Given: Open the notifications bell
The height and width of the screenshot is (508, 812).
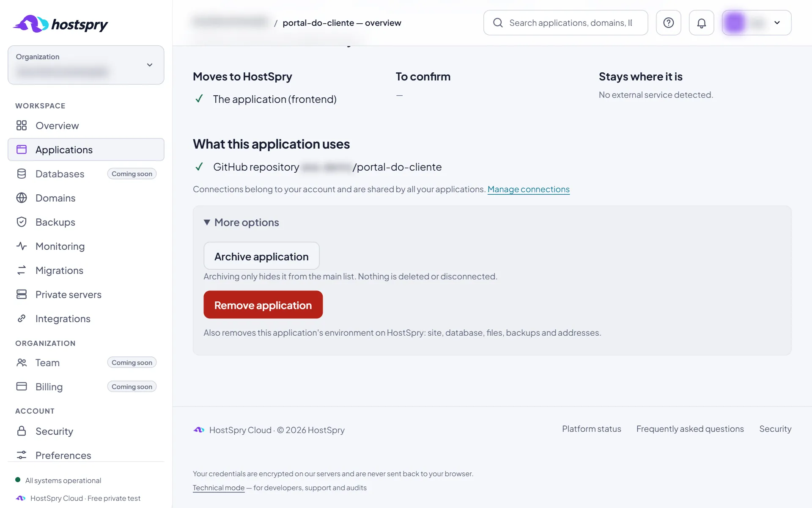Looking at the screenshot, I should click(701, 23).
